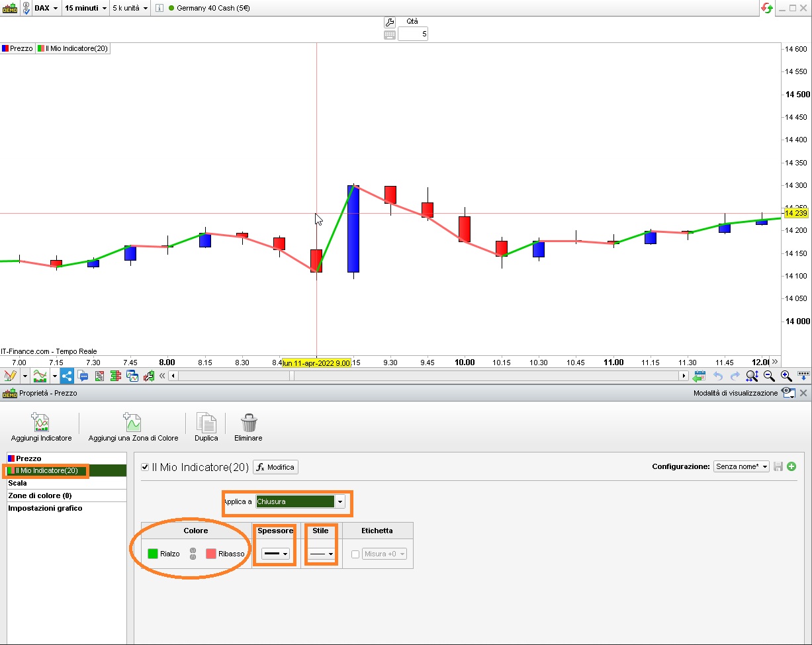Select Impostazioni grafico in the list

point(66,508)
